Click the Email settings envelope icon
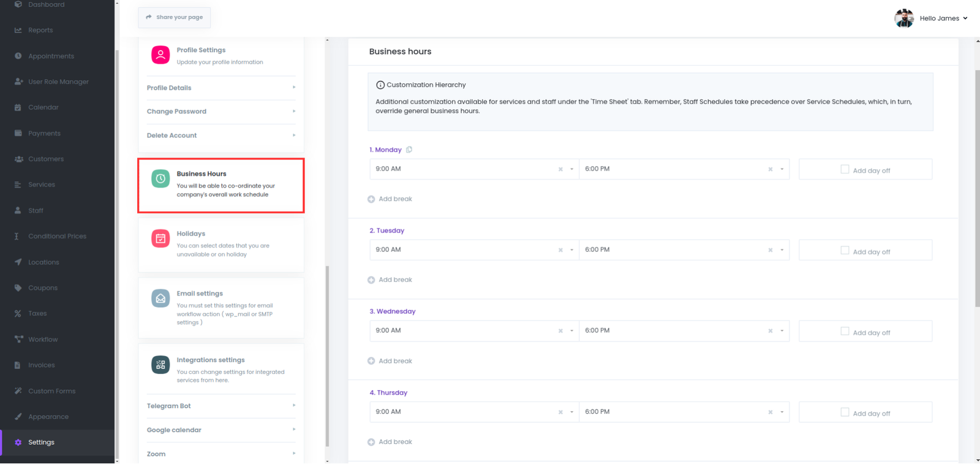This screenshot has height=464, width=980. click(x=160, y=299)
